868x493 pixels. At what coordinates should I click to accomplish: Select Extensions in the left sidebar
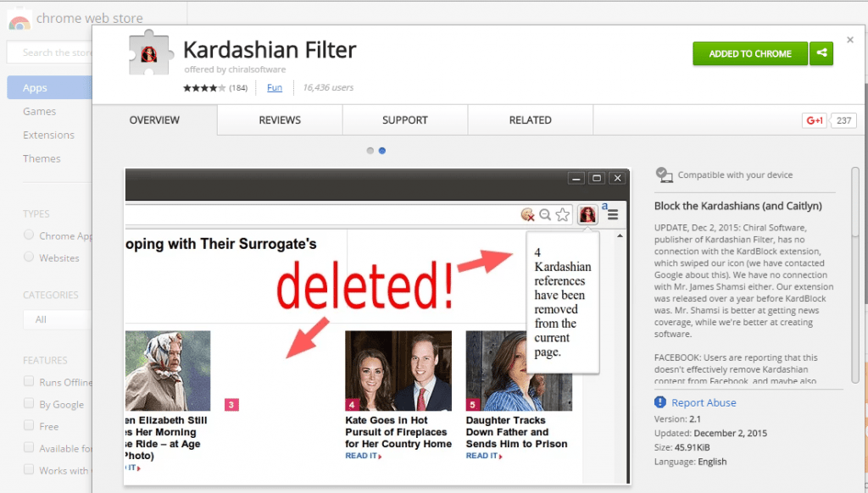(x=48, y=135)
